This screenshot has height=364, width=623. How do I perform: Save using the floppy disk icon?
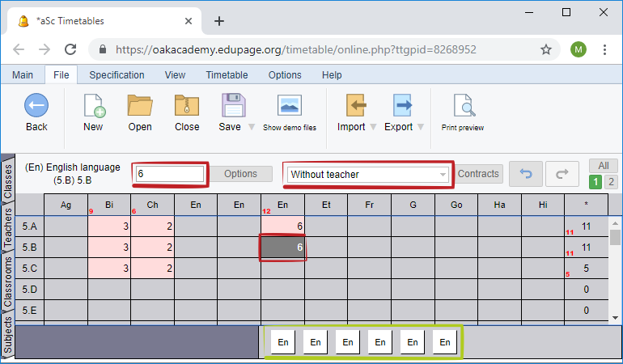click(x=232, y=106)
